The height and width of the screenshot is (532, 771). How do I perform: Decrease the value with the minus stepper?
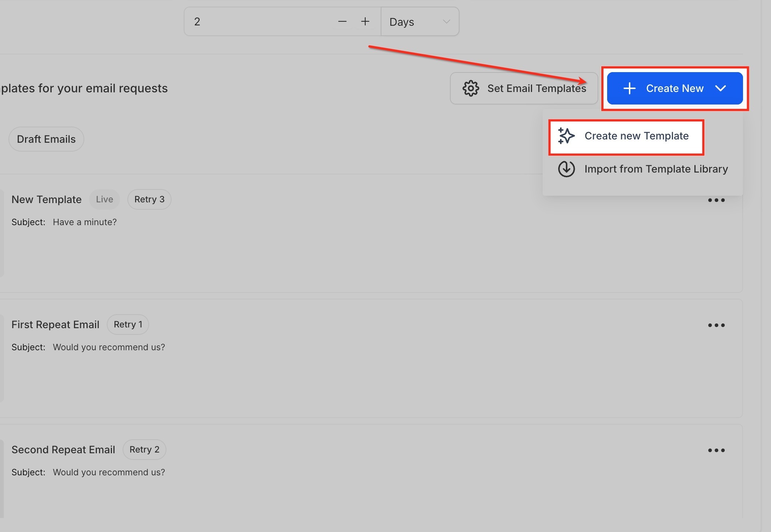(342, 22)
